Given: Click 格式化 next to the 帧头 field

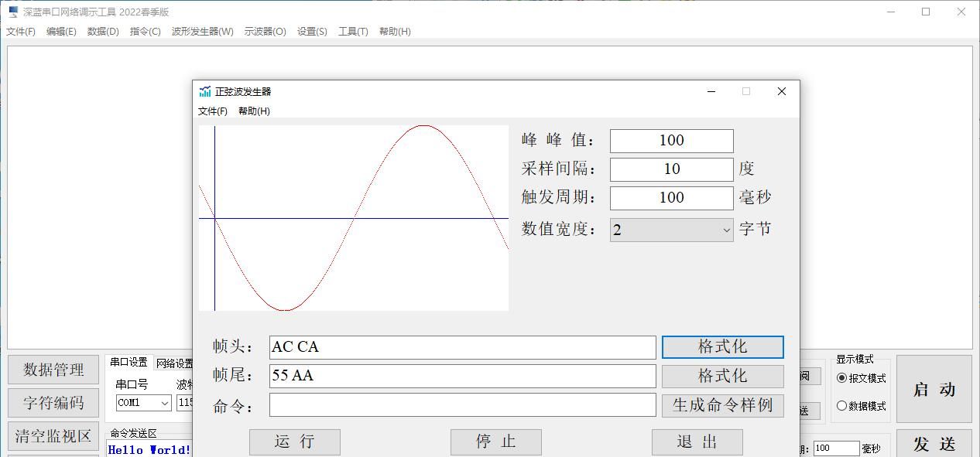Looking at the screenshot, I should click(x=721, y=347).
